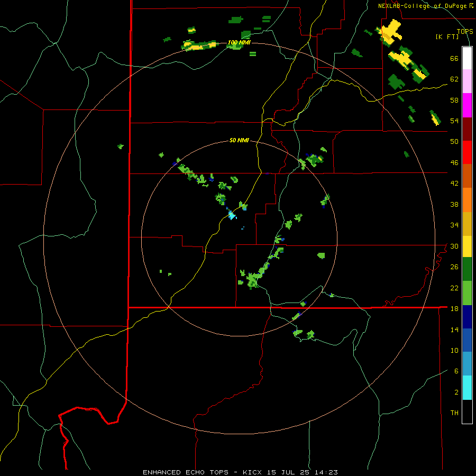Click the navy blue legend swatch

coord(467,317)
